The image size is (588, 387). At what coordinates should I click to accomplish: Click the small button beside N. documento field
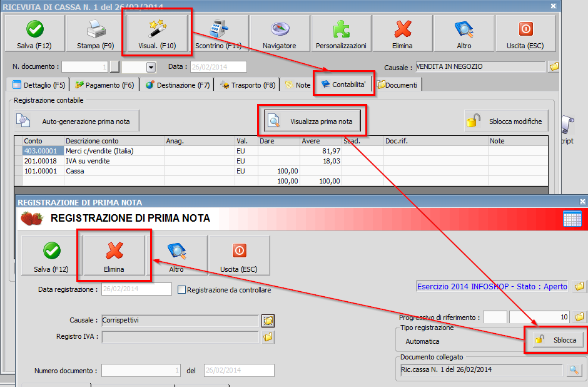click(x=114, y=67)
